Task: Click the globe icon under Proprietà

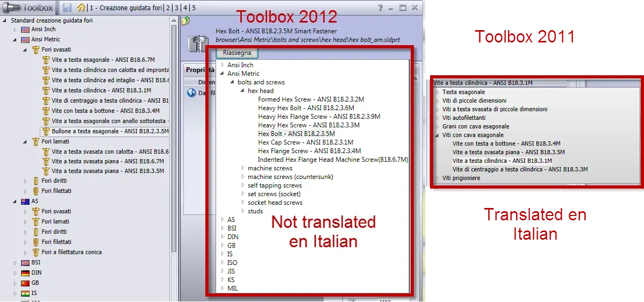Action: click(191, 93)
